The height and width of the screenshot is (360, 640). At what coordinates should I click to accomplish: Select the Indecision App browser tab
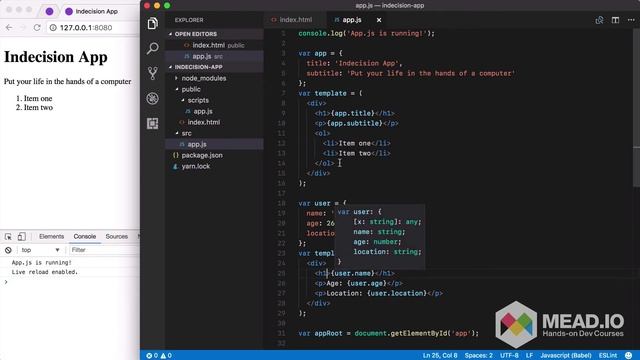pyautogui.click(x=96, y=11)
